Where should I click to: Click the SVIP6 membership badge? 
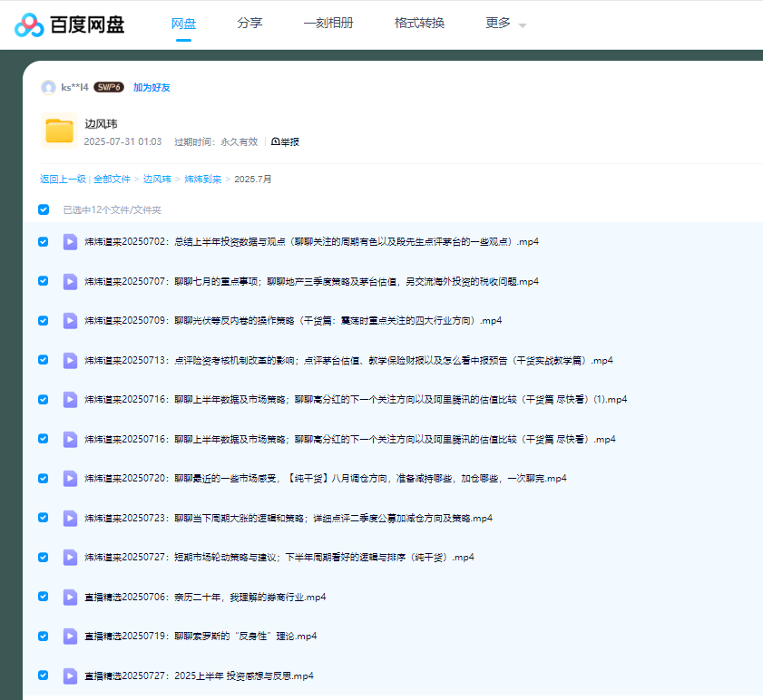[x=109, y=87]
